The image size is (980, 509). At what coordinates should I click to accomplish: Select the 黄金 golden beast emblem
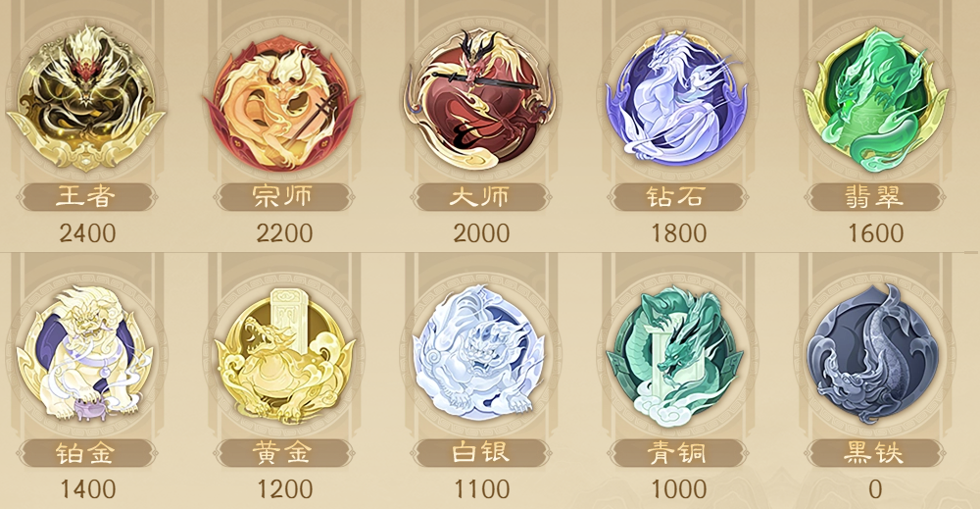pyautogui.click(x=284, y=355)
